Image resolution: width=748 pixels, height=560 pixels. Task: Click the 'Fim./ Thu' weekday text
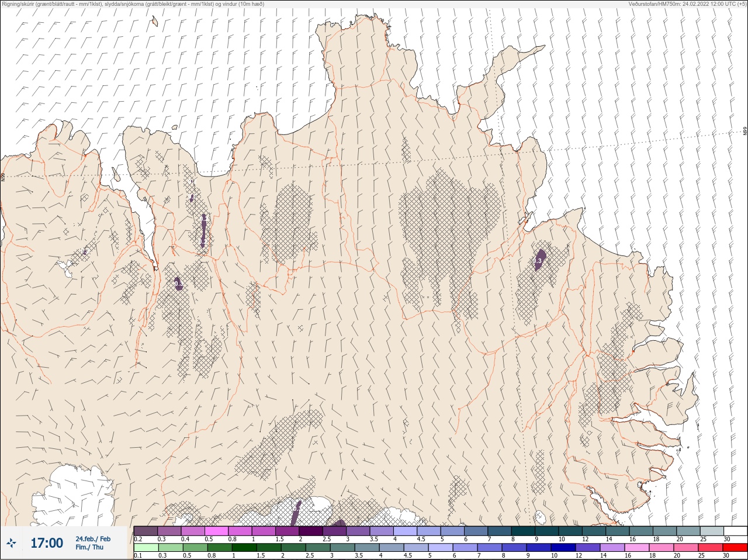coord(89,547)
